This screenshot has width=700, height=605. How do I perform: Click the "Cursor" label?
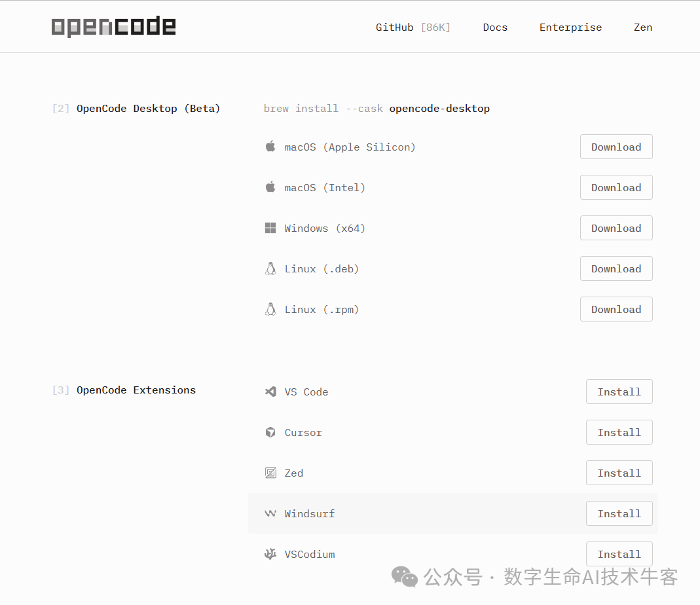click(x=303, y=432)
